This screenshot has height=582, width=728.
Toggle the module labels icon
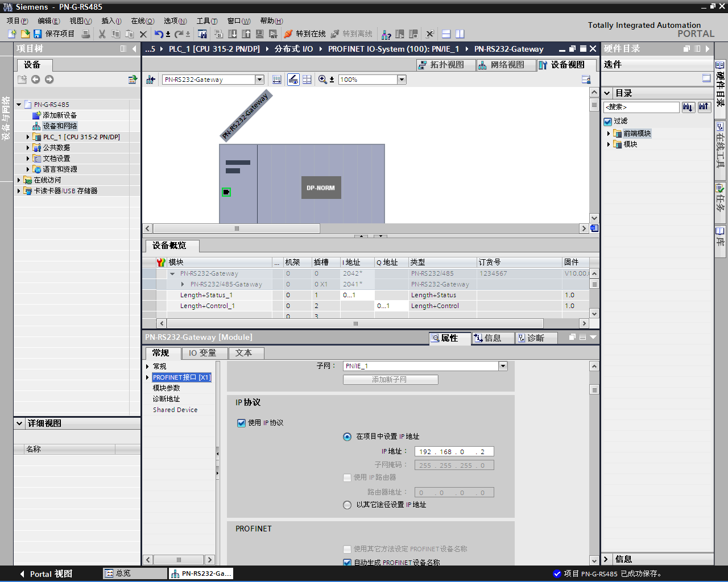pyautogui.click(x=293, y=80)
